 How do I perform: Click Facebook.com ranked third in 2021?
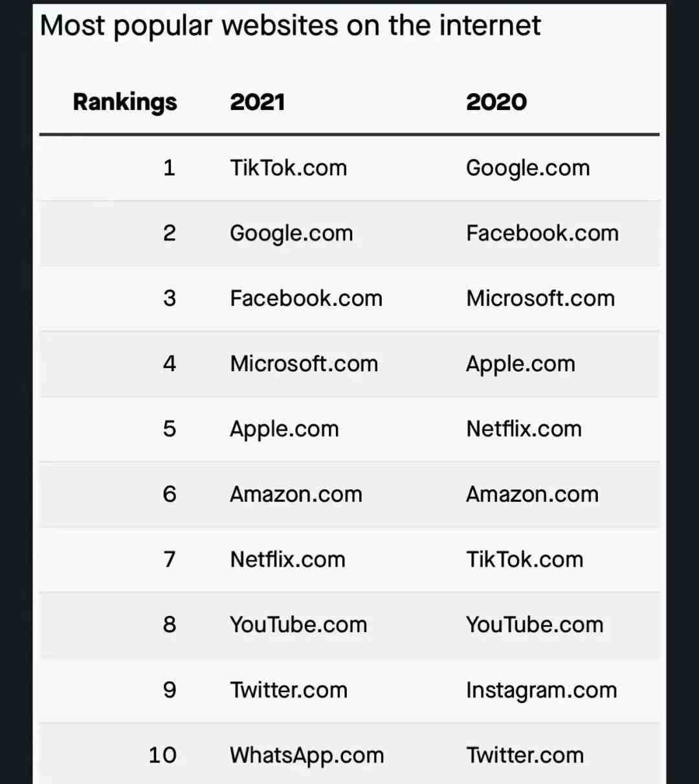tap(307, 298)
